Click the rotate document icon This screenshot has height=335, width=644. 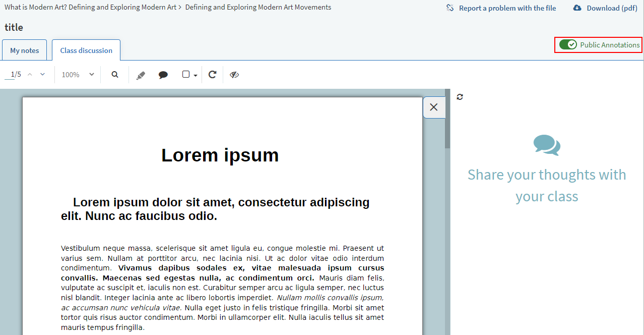(213, 75)
